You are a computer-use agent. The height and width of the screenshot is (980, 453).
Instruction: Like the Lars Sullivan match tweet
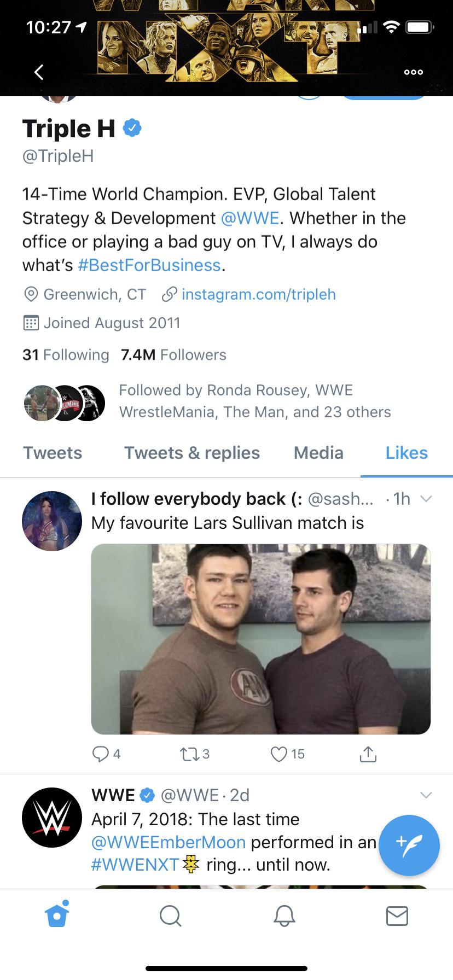tap(279, 754)
